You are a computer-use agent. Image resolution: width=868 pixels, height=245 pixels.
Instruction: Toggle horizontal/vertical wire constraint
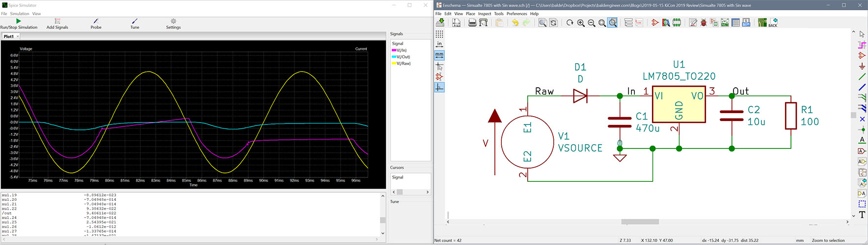click(439, 87)
